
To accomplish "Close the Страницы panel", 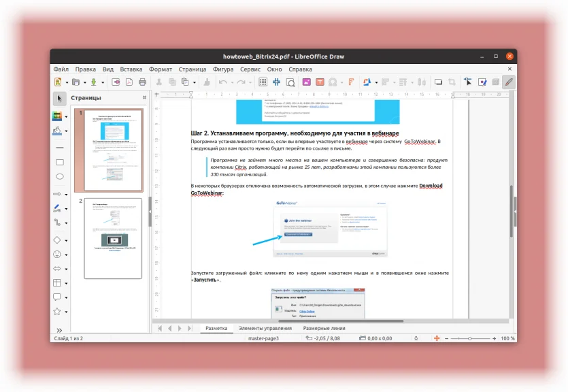I will tap(144, 97).
